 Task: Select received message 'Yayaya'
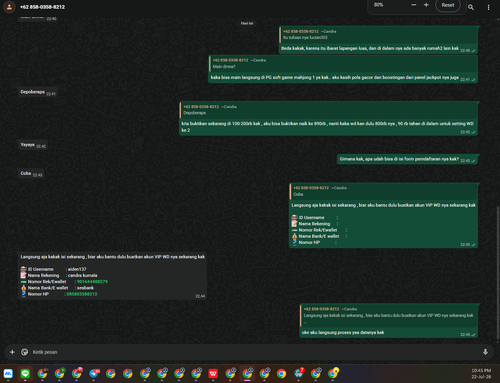tap(33, 145)
